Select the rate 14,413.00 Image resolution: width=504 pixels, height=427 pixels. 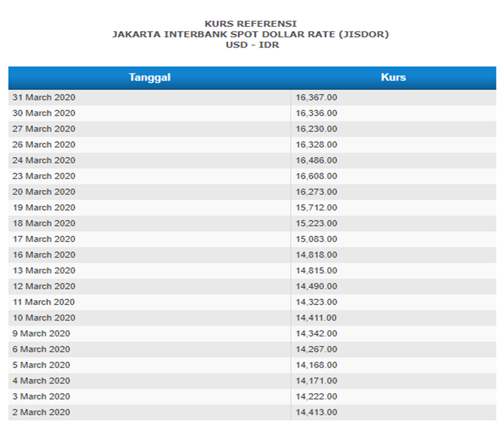pos(316,413)
